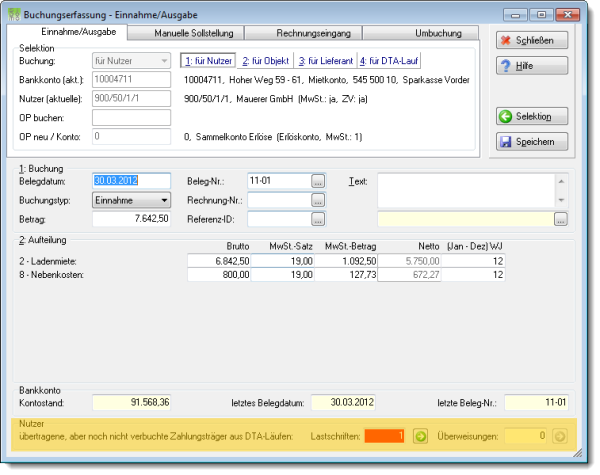Click the grayed arrow next to Überweisungen
The image size is (600, 475).
(560, 436)
